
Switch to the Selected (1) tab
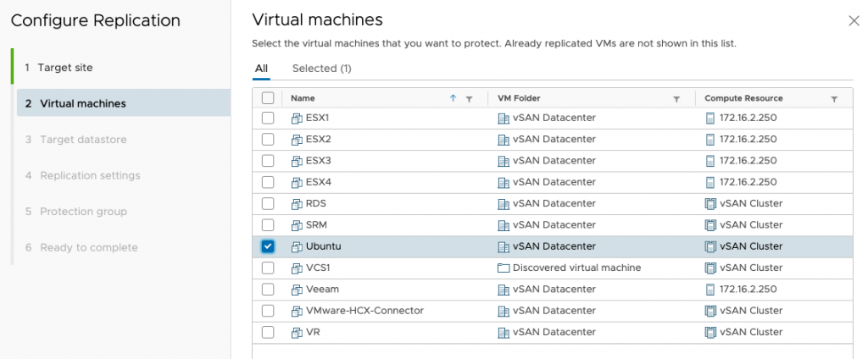(x=321, y=69)
